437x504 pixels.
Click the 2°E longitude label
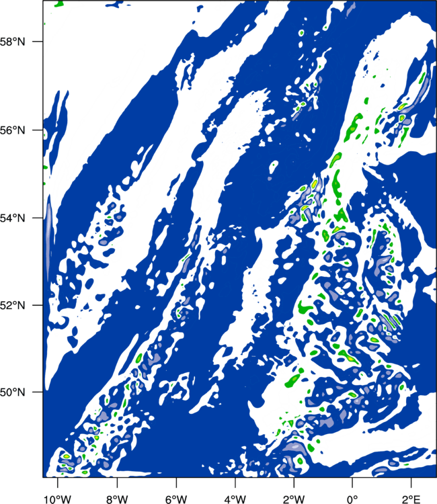click(411, 499)
